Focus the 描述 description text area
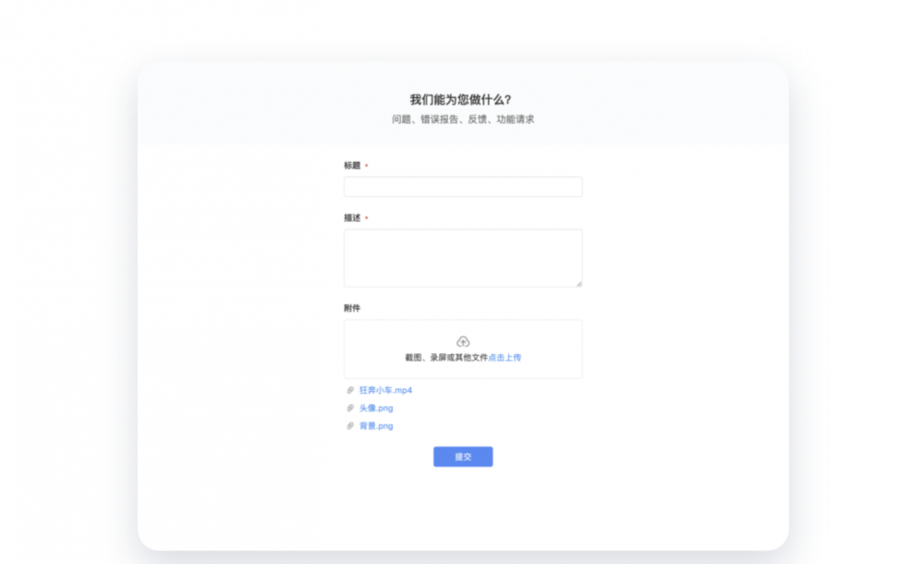This screenshot has width=924, height=564. [463, 258]
